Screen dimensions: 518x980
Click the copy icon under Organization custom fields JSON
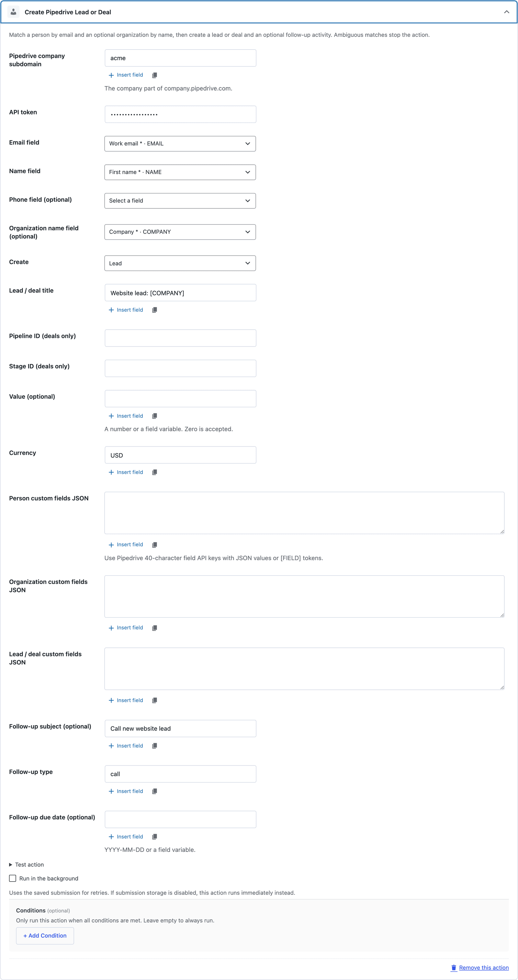(x=154, y=628)
